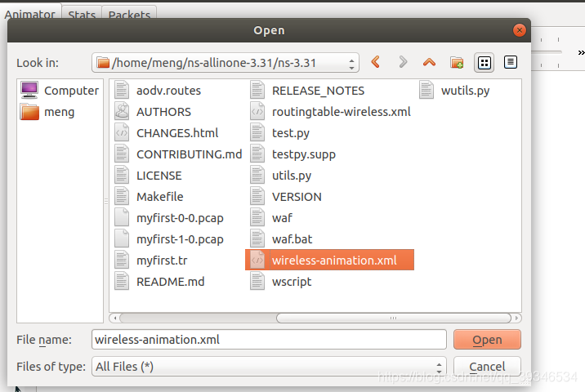585x392 pixels.
Task: Select the wscript file name
Action: (292, 282)
